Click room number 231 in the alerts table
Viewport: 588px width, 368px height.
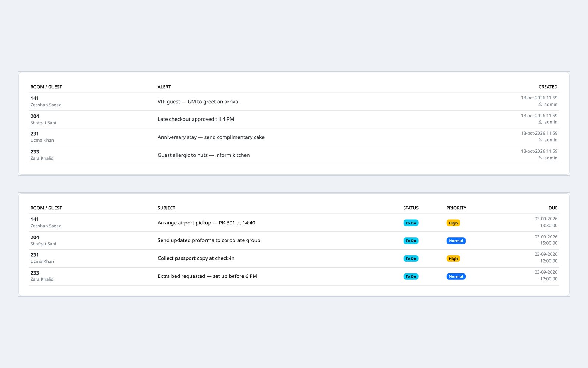click(x=35, y=134)
